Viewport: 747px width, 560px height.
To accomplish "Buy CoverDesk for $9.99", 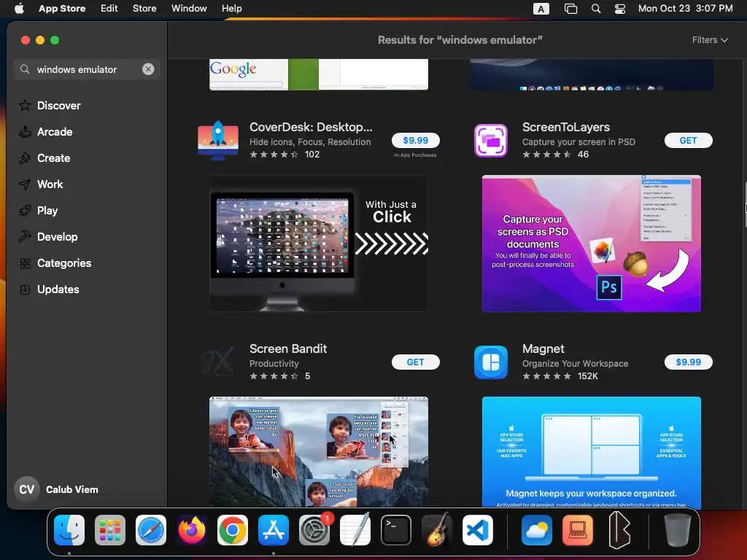I will tap(415, 141).
